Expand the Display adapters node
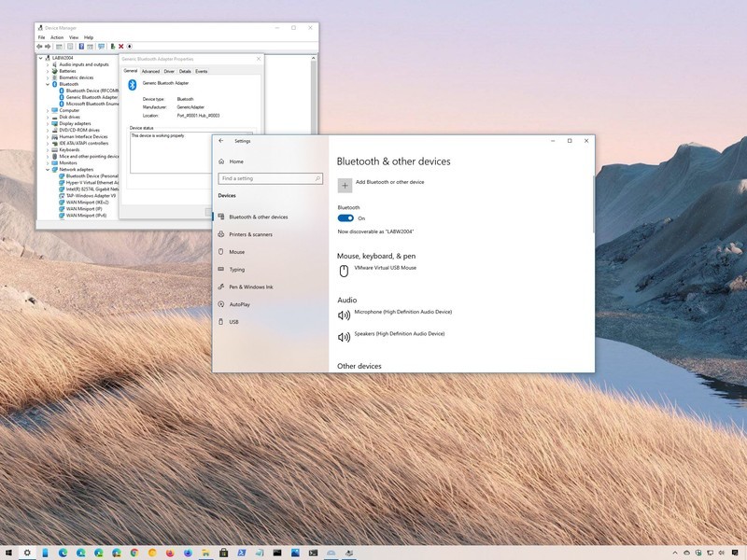The width and height of the screenshot is (747, 560). [x=48, y=124]
